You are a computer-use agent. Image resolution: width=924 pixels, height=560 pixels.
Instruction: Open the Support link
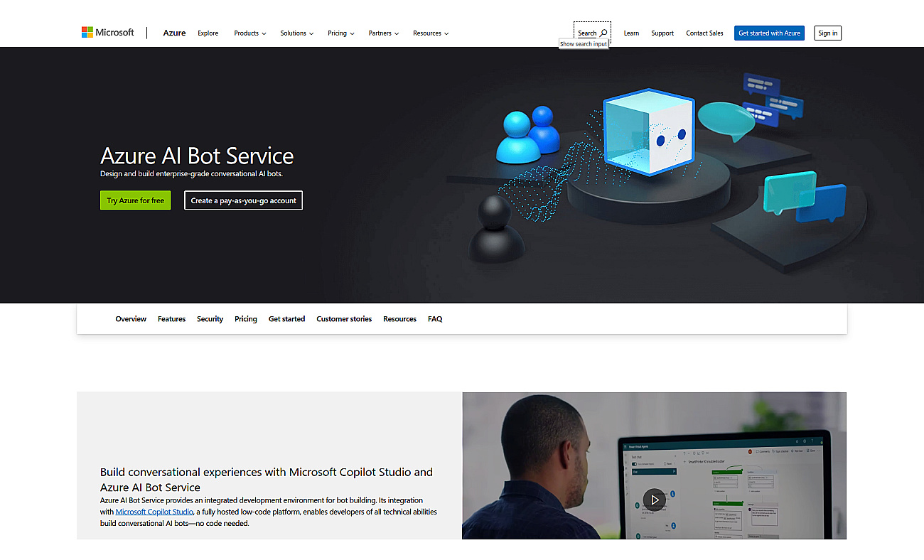(x=662, y=33)
